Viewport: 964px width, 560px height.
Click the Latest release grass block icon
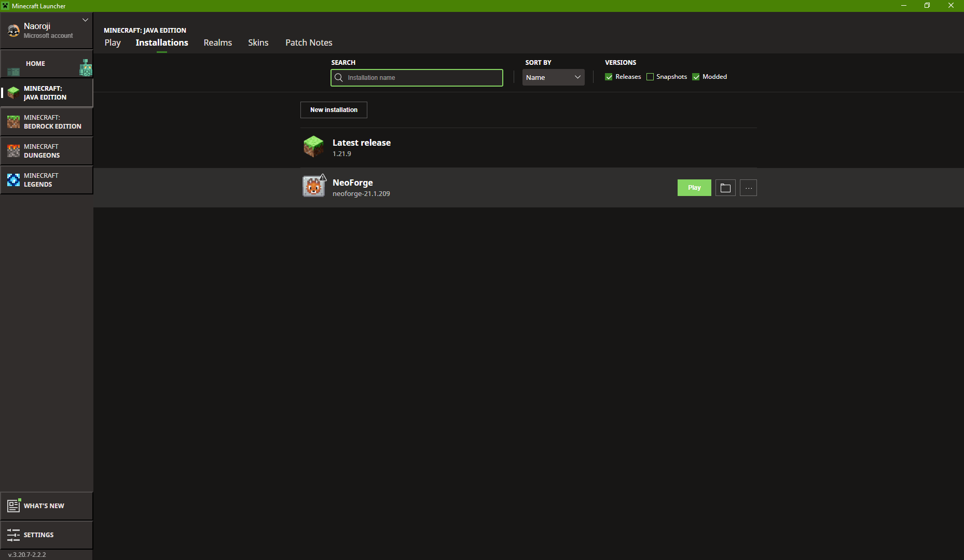pos(313,147)
